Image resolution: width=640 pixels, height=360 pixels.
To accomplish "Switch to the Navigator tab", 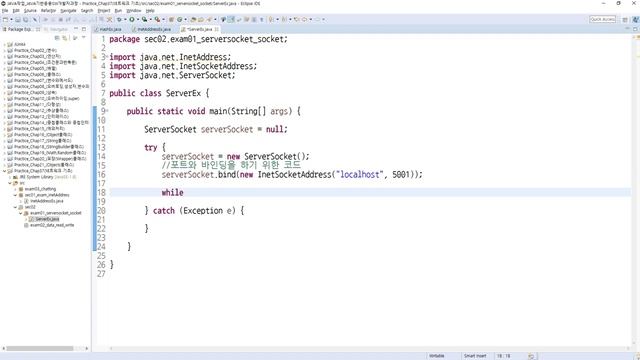I will point(56,29).
